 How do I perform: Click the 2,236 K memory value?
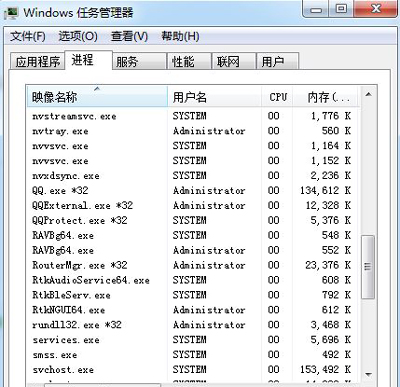pyautogui.click(x=331, y=176)
